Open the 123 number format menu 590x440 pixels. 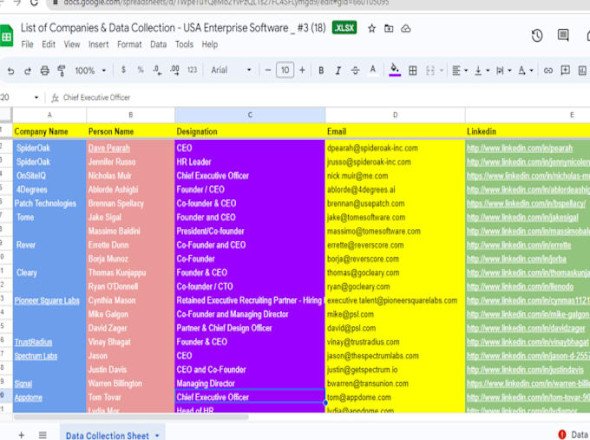pyautogui.click(x=192, y=70)
